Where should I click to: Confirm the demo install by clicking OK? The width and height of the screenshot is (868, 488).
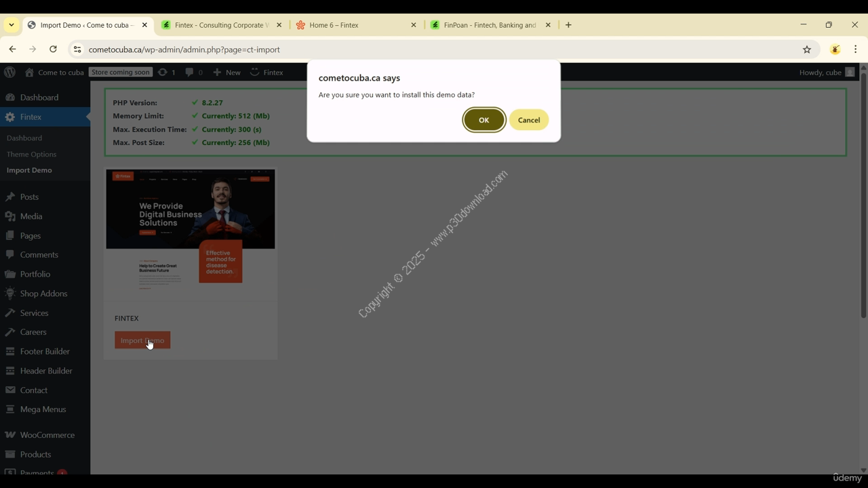(x=484, y=120)
